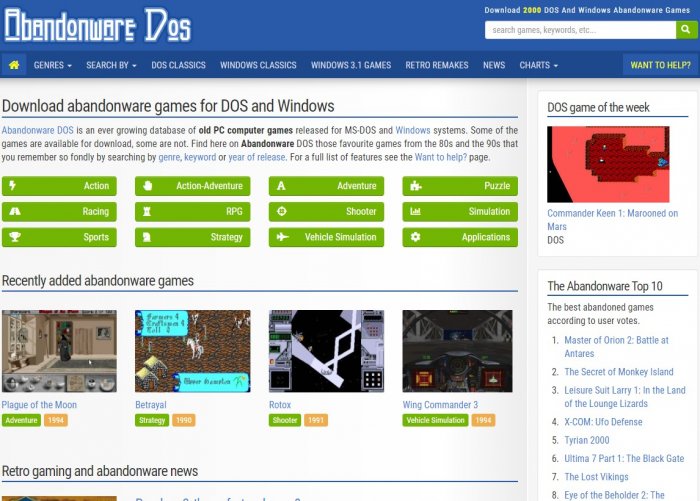Click the 1991 year tag under Rotox

pos(316,420)
